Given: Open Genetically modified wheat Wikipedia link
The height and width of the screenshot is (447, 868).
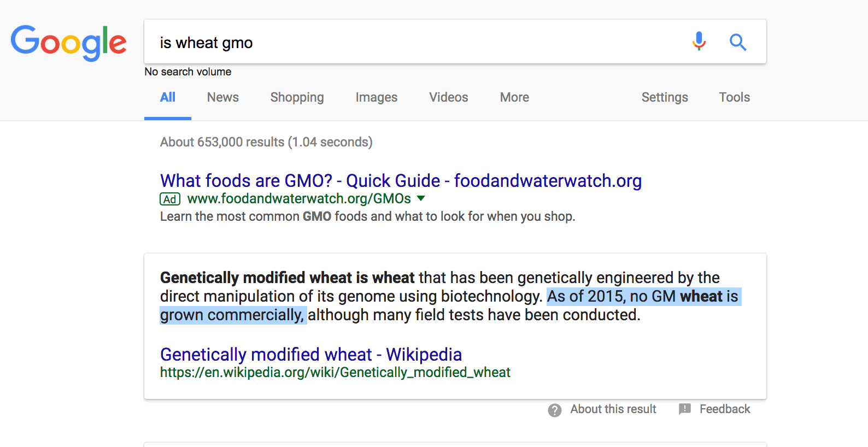Looking at the screenshot, I should 310,355.
